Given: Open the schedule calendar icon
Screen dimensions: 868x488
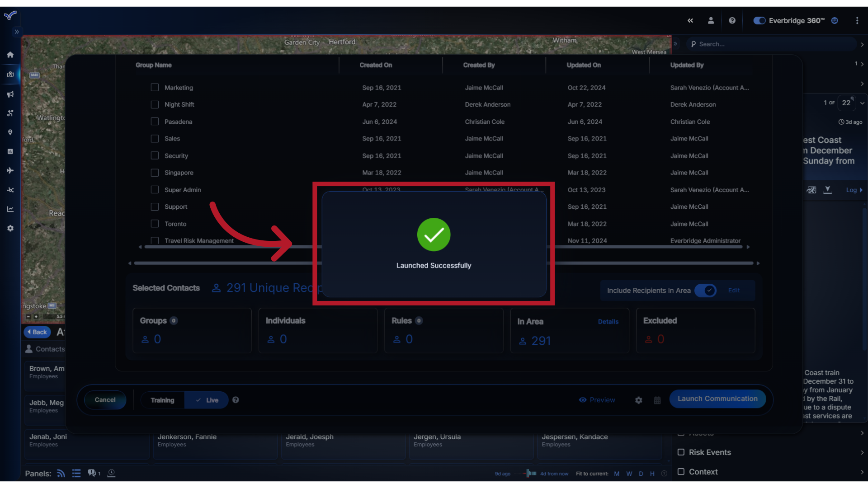Looking at the screenshot, I should tap(657, 400).
